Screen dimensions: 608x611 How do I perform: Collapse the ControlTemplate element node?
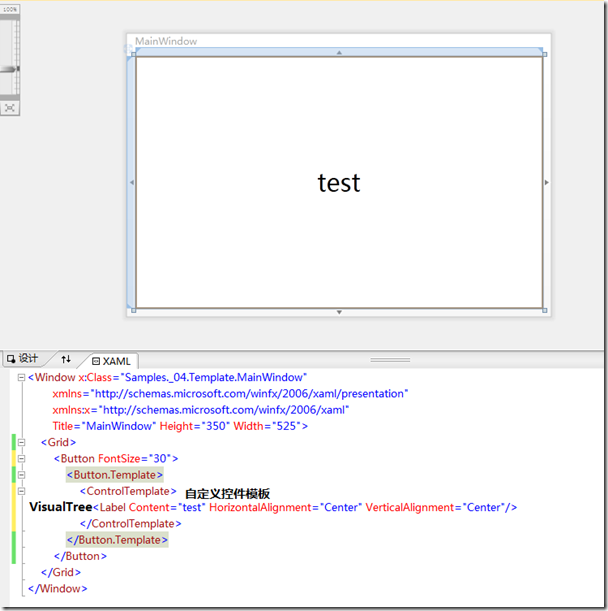(x=21, y=491)
